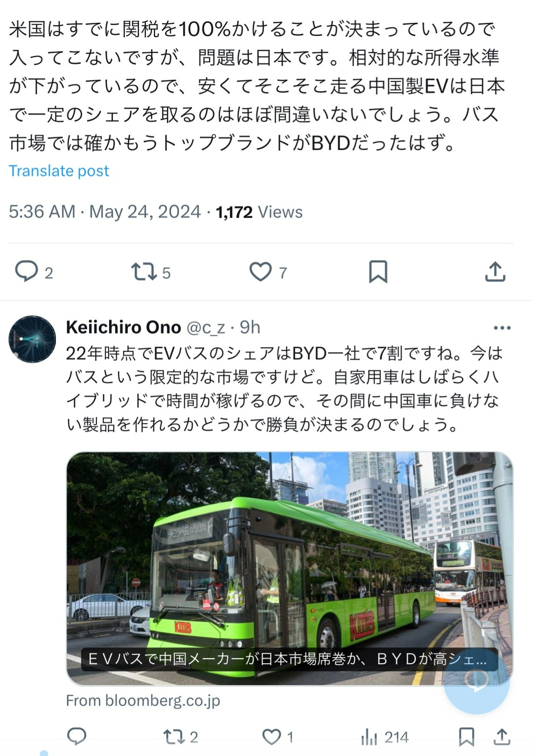Image resolution: width=534 pixels, height=756 pixels.
Task: Open @c_z handle
Action: tap(206, 328)
